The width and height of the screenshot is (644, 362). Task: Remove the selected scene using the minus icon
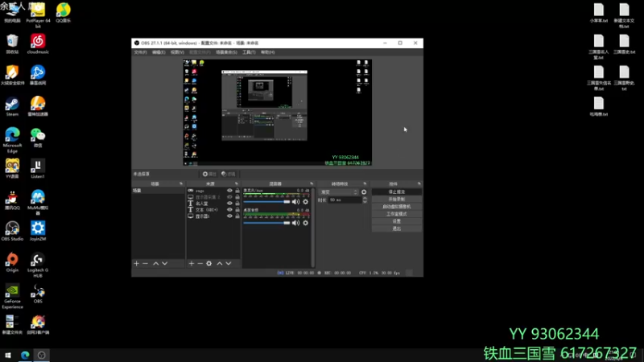(146, 264)
